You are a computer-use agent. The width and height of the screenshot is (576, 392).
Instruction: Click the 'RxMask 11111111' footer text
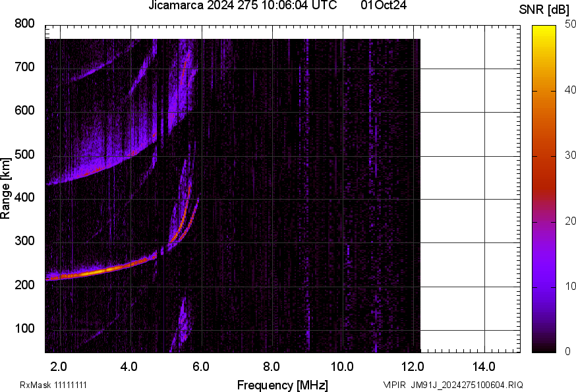(x=53, y=385)
